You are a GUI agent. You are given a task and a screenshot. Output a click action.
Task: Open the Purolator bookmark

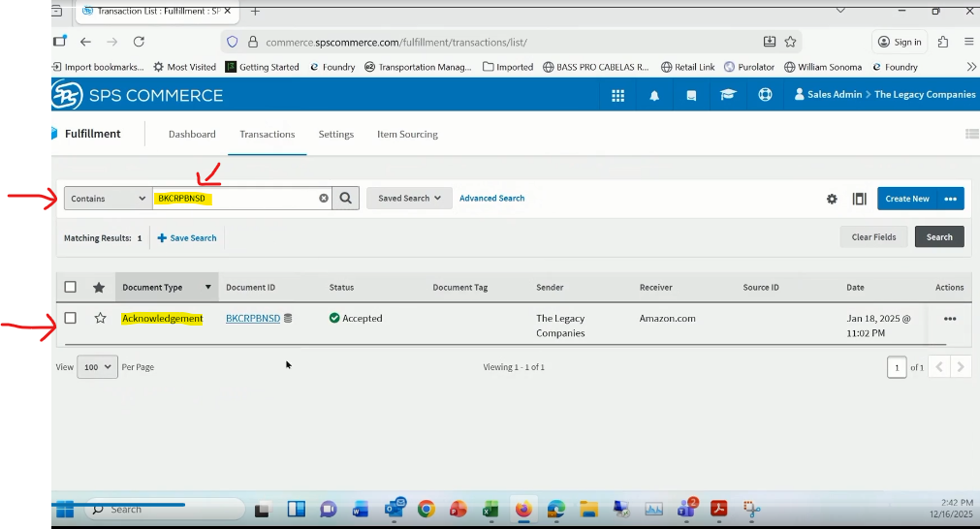click(748, 67)
